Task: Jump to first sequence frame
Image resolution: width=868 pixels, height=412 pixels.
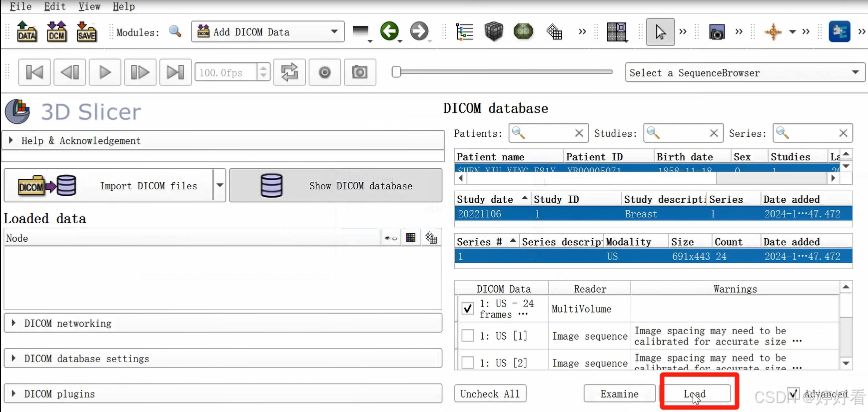Action: click(34, 72)
